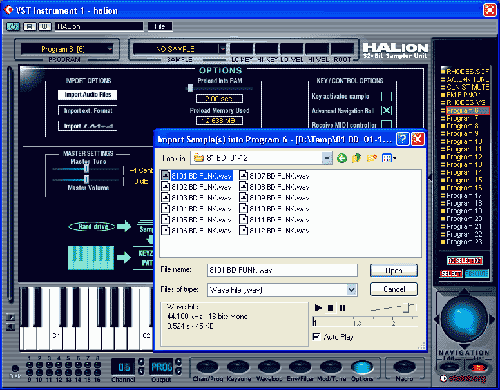Enable Receive MIDI controller checkbox
Viewport: 500px width, 390px height.
(386, 125)
